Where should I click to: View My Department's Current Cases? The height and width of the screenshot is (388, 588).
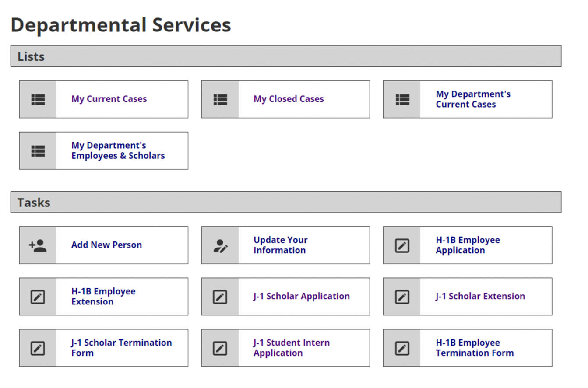(x=472, y=99)
